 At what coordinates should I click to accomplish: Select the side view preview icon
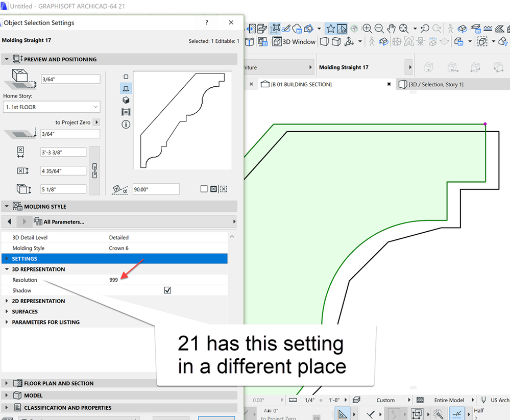126,88
